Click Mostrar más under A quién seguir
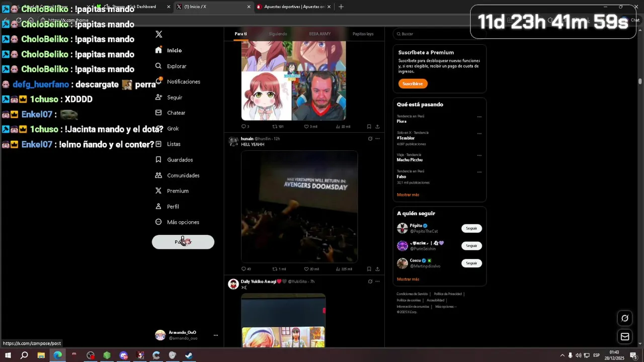The image size is (644, 362). pyautogui.click(x=408, y=279)
